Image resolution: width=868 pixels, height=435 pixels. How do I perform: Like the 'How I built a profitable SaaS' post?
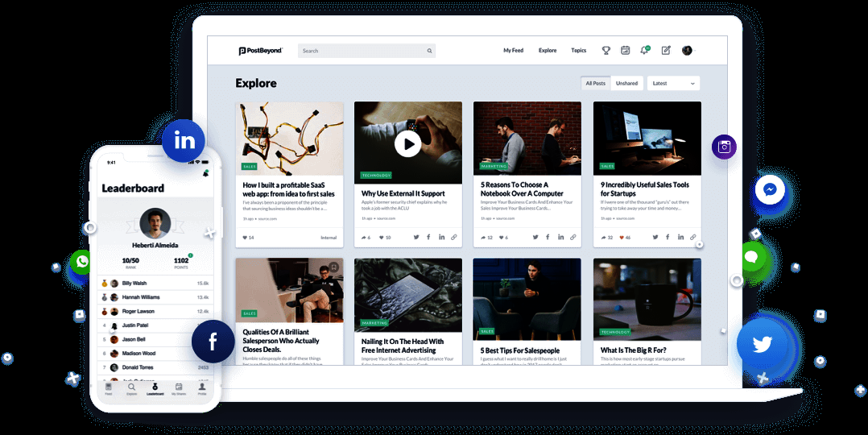pyautogui.click(x=246, y=238)
